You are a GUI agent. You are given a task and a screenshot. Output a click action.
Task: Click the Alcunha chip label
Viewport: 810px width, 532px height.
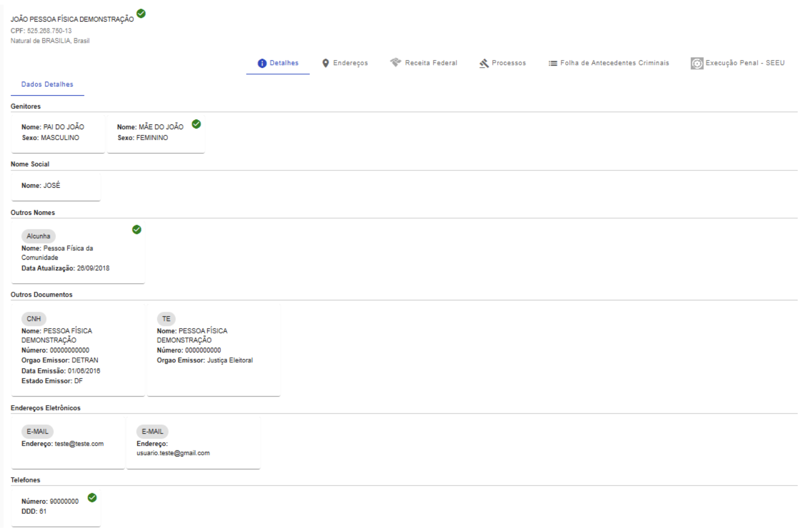pos(38,236)
